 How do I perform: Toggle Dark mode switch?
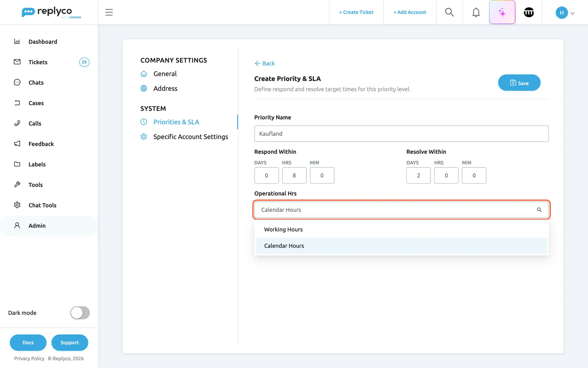80,313
